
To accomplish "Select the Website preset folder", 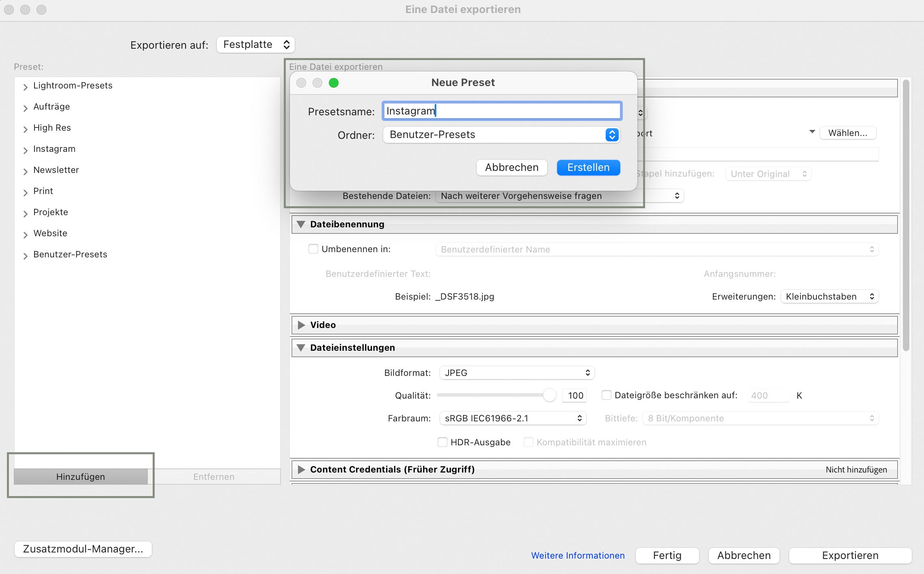I will click(x=50, y=233).
